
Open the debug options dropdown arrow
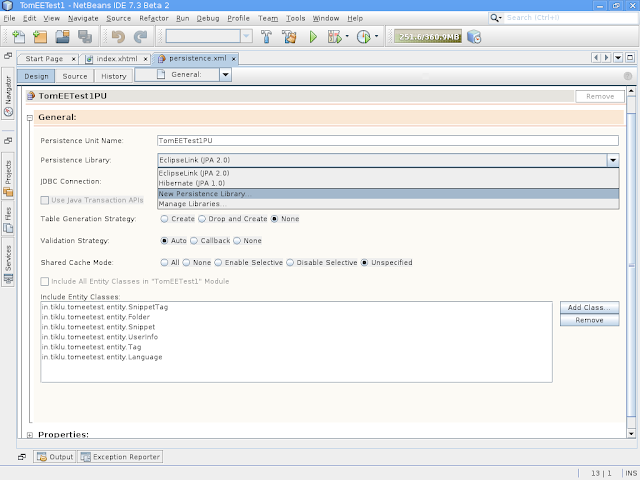click(x=347, y=36)
